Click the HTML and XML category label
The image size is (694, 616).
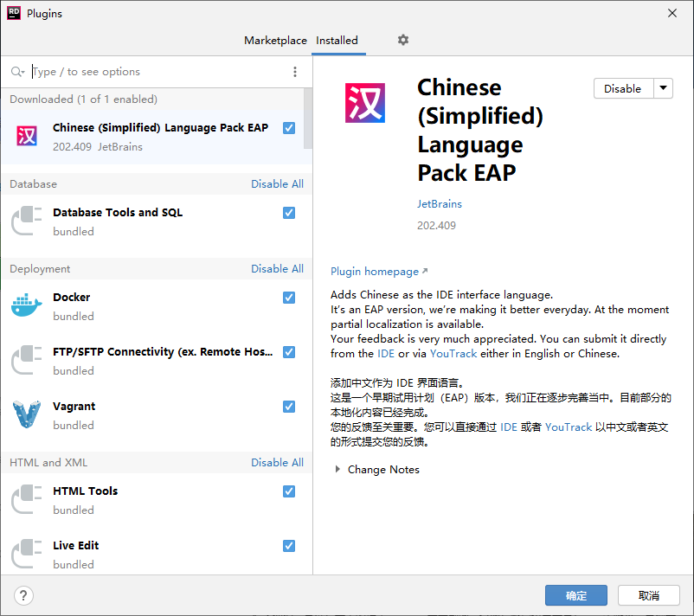48,463
